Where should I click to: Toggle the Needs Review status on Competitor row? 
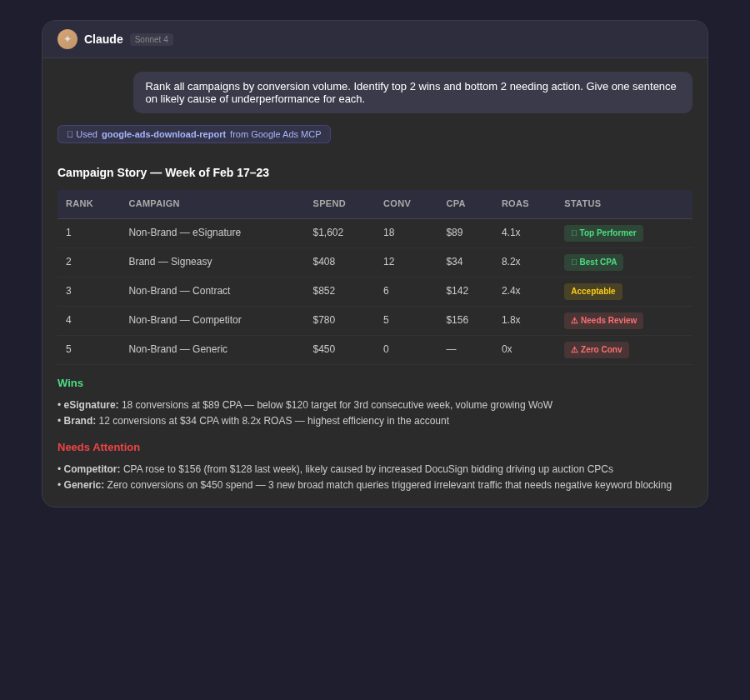tap(603, 321)
